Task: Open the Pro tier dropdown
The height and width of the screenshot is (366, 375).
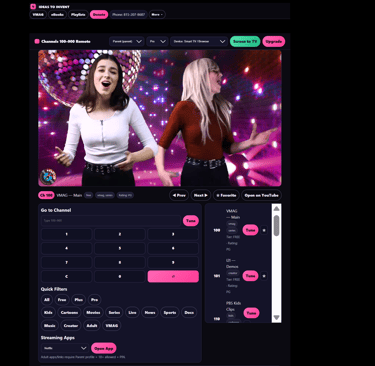Action: [157, 41]
